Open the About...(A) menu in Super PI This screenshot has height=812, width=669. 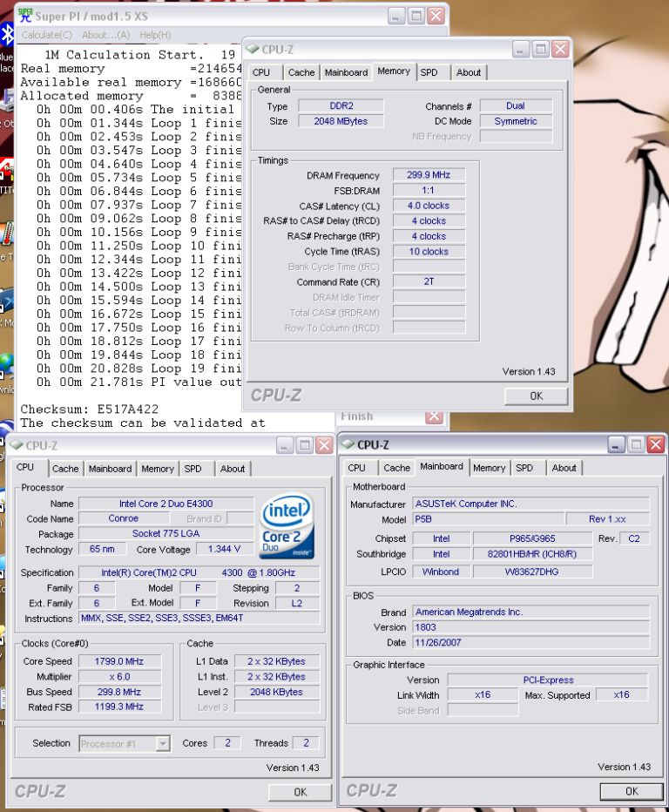(x=105, y=35)
